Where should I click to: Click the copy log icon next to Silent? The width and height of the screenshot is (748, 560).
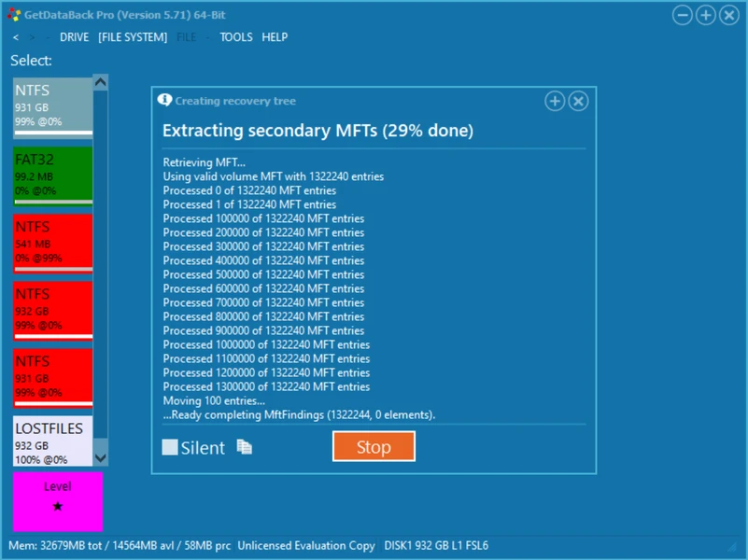click(245, 447)
